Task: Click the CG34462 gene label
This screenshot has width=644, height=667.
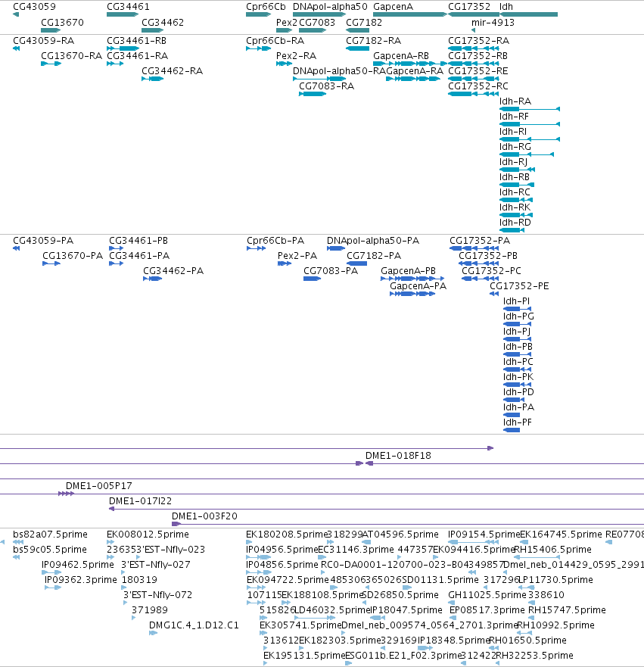Action: pos(163,23)
